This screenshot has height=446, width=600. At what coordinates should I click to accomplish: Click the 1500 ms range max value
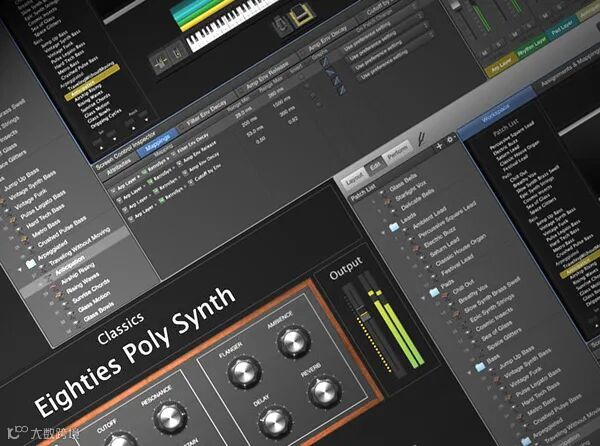[x=281, y=102]
